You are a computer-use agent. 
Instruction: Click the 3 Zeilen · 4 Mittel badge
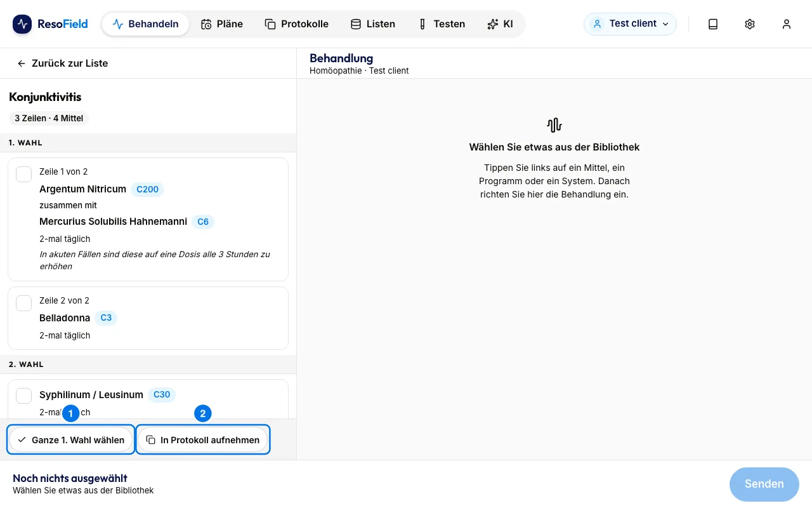pyautogui.click(x=49, y=118)
